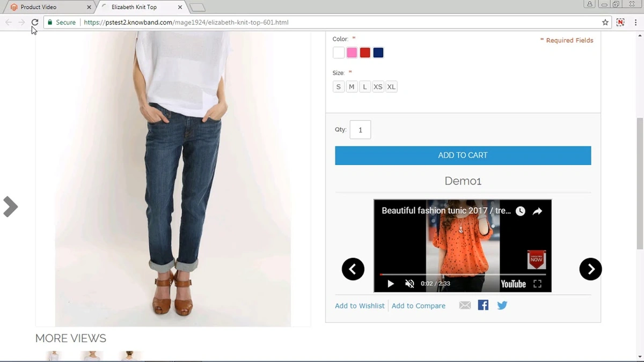Save video to Watch Later
This screenshot has width=644, height=362.
[520, 211]
